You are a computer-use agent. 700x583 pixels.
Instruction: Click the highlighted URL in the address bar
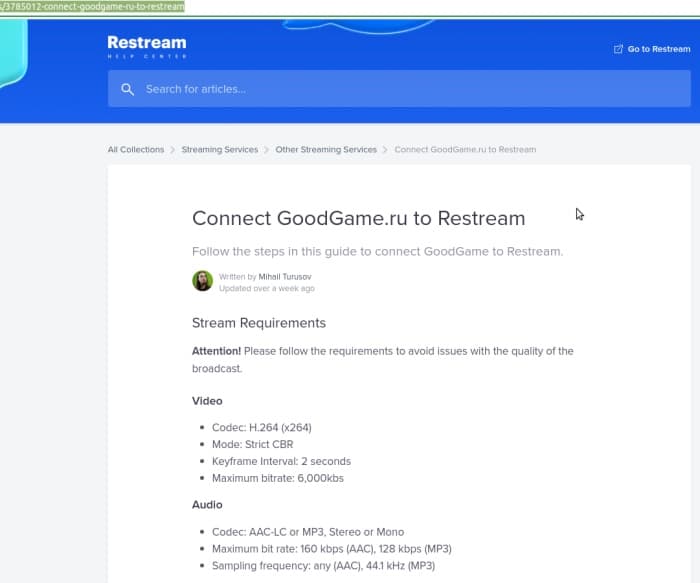click(x=92, y=7)
